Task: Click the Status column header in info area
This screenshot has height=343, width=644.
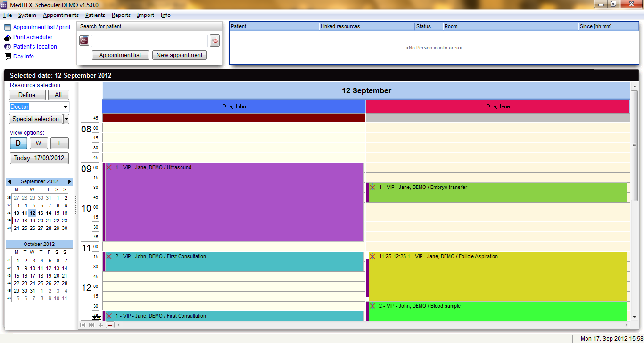Action: pyautogui.click(x=429, y=26)
